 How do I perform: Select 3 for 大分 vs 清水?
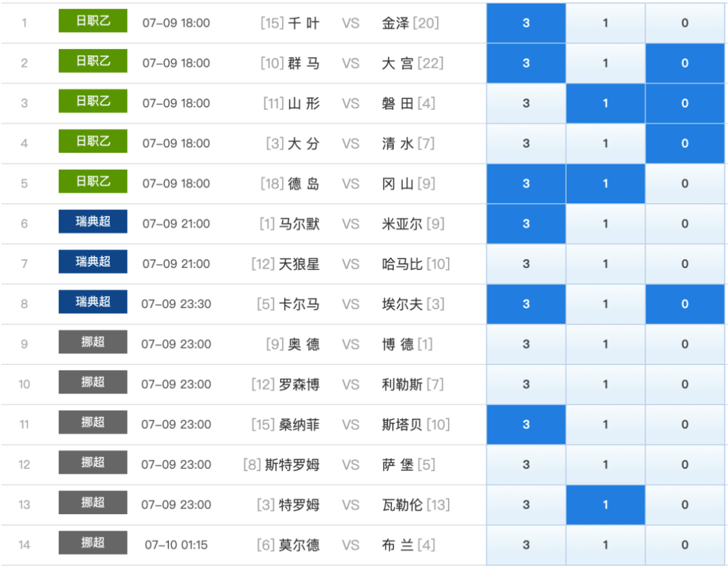[x=526, y=143]
